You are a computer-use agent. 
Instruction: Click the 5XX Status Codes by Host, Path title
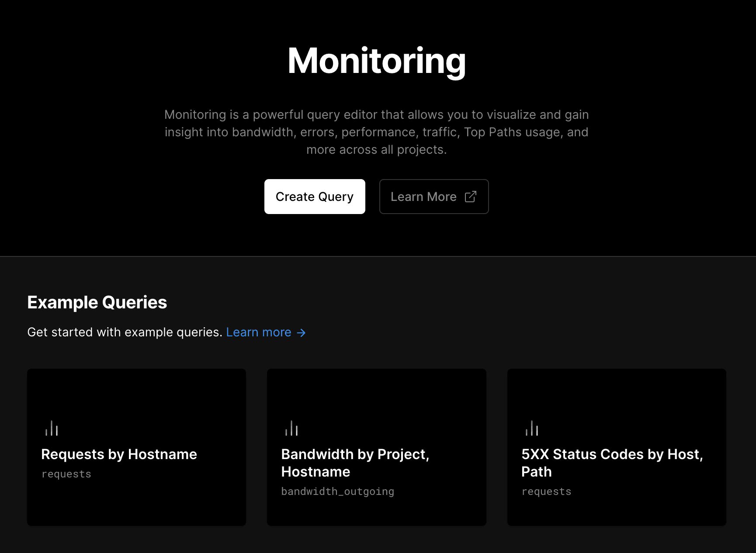611,463
